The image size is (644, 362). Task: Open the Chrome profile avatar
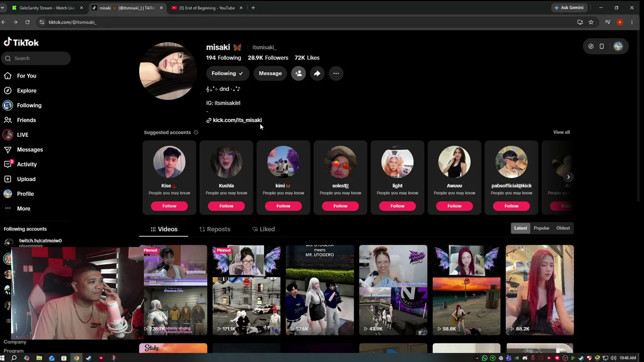click(x=620, y=22)
